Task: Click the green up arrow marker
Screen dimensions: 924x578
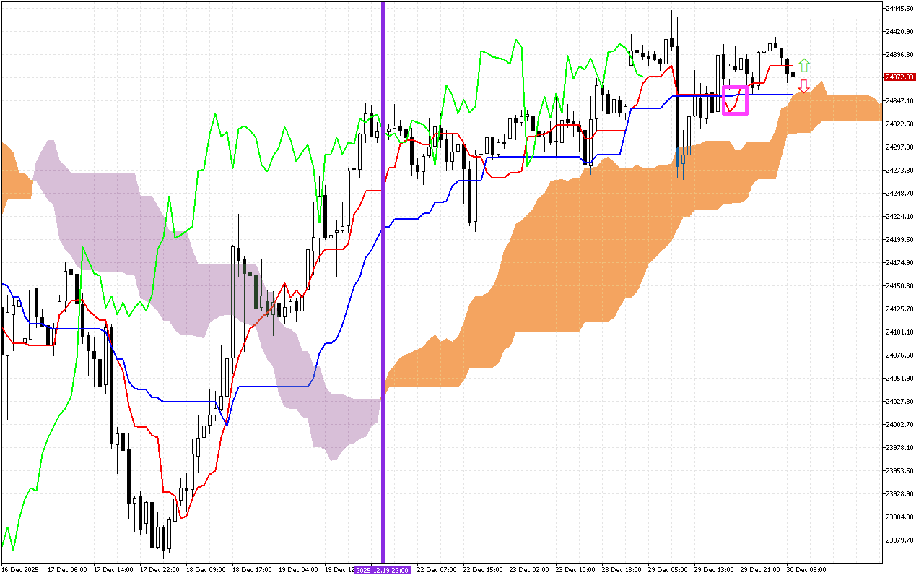Action: click(803, 66)
